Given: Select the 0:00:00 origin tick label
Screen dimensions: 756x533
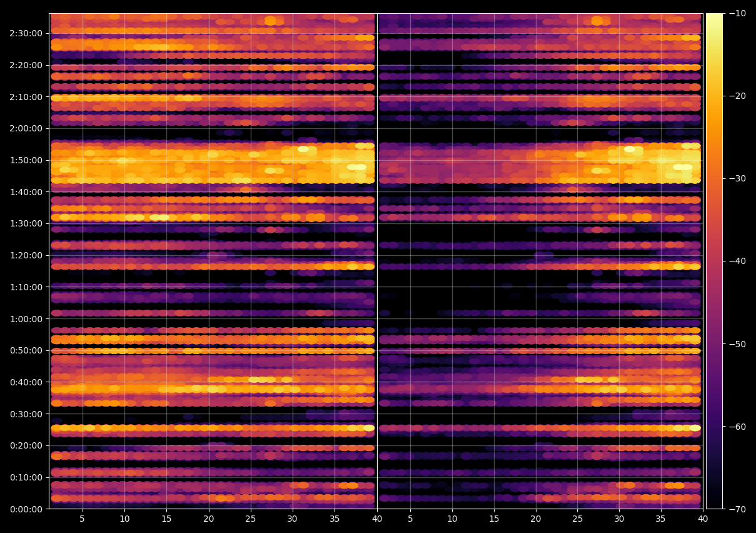Looking at the screenshot, I should (26, 509).
